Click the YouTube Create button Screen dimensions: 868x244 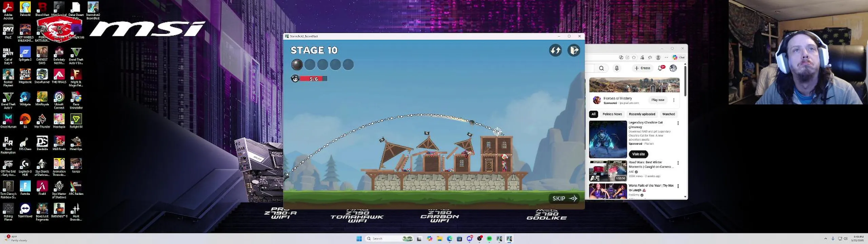pos(643,68)
